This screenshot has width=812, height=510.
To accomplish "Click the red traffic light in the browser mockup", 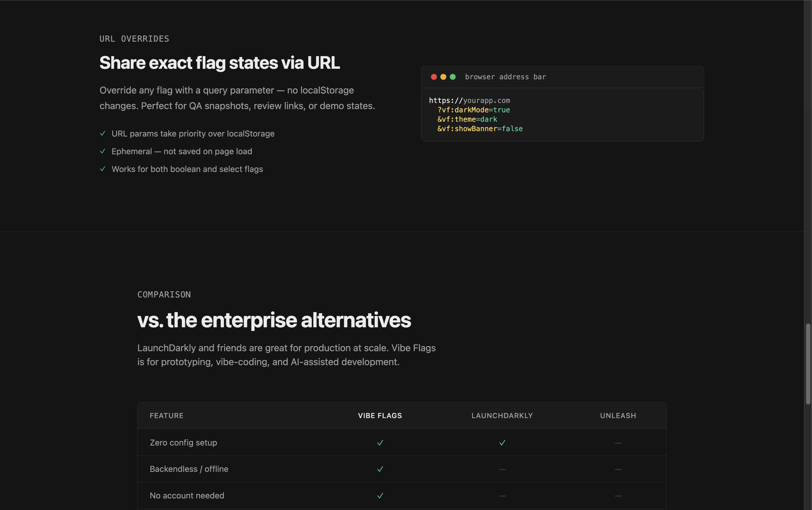I will click(x=434, y=77).
